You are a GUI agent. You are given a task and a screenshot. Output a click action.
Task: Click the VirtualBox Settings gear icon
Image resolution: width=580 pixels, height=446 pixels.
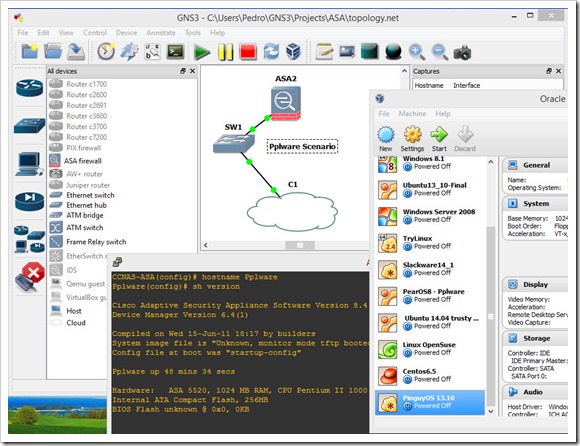[412, 139]
